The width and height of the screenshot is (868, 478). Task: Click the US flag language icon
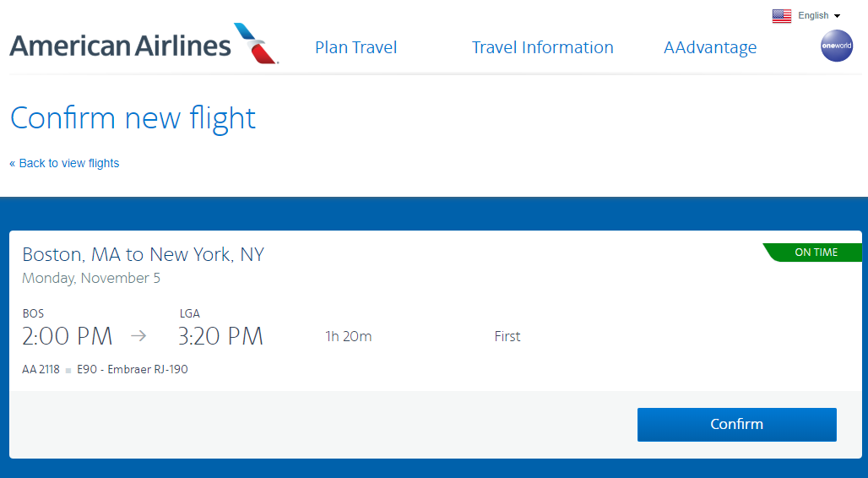[781, 16]
